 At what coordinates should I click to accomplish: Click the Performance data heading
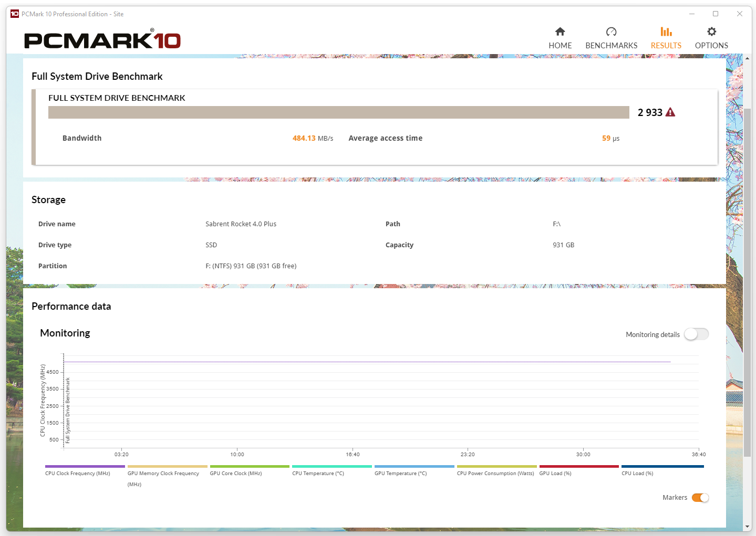pyautogui.click(x=71, y=306)
